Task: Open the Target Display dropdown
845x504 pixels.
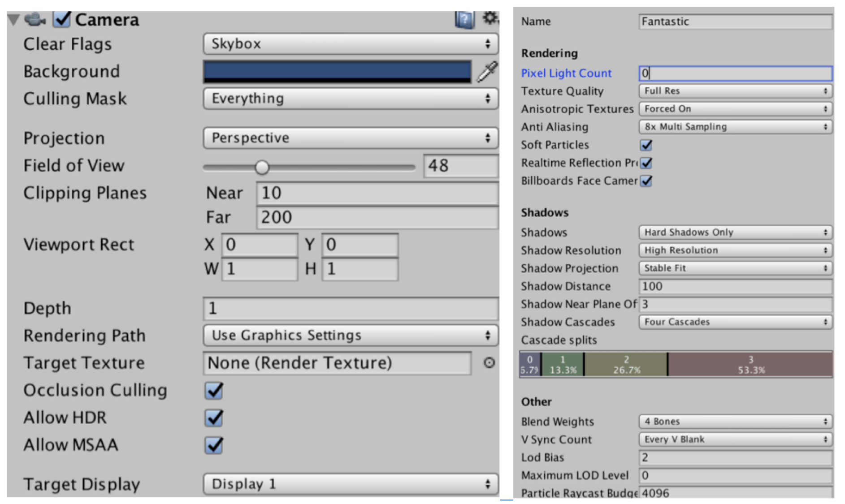Action: [351, 484]
